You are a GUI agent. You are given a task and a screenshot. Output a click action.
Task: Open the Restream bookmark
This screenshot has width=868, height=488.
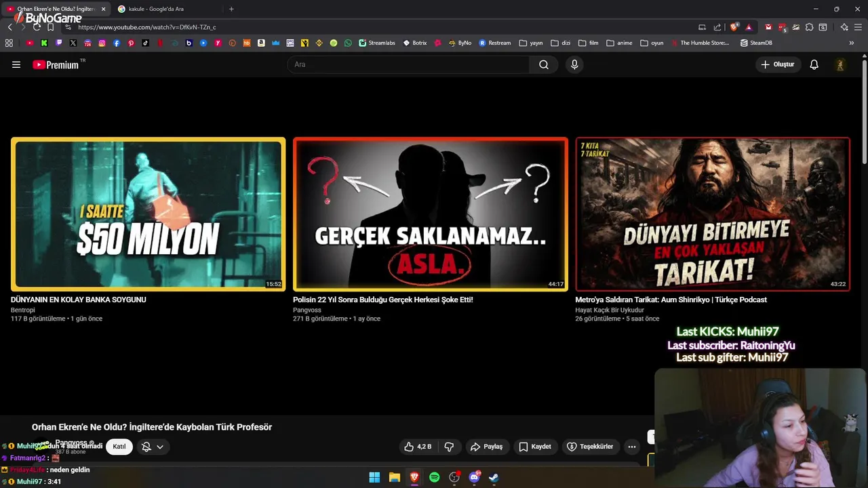495,43
